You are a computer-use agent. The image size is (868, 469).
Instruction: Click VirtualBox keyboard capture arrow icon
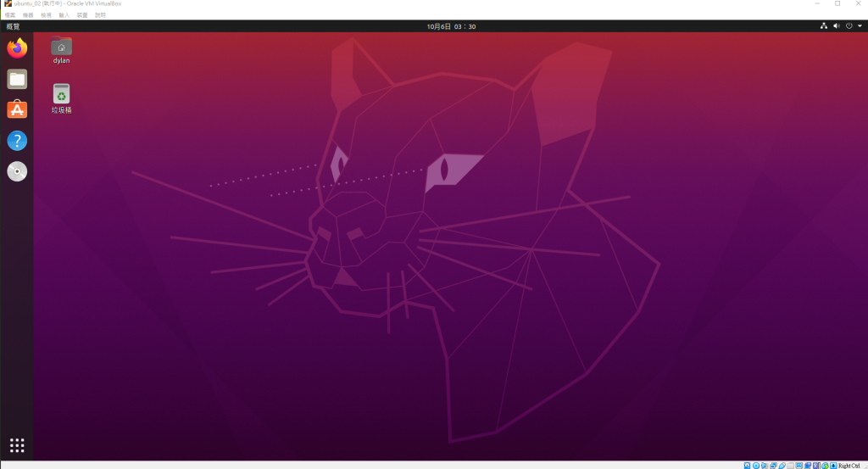tap(834, 465)
